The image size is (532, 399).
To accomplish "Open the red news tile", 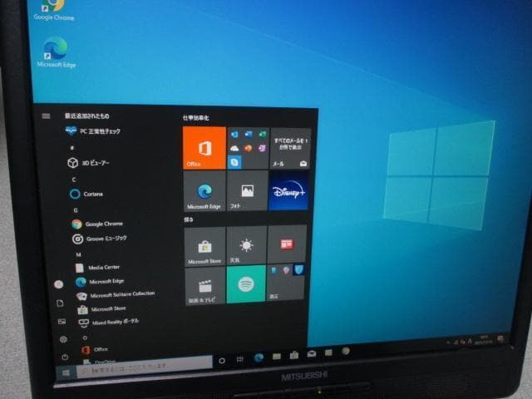I will pyautogui.click(x=287, y=244).
